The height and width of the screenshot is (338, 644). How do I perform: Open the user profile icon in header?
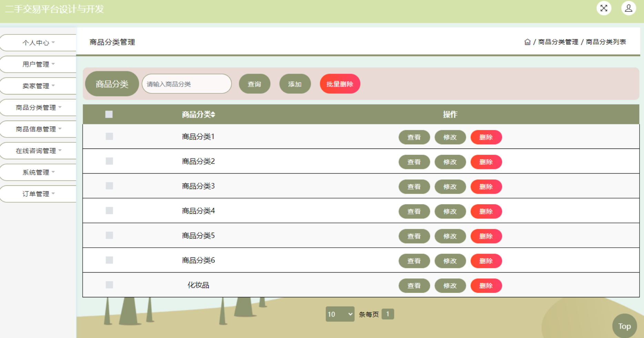point(628,8)
